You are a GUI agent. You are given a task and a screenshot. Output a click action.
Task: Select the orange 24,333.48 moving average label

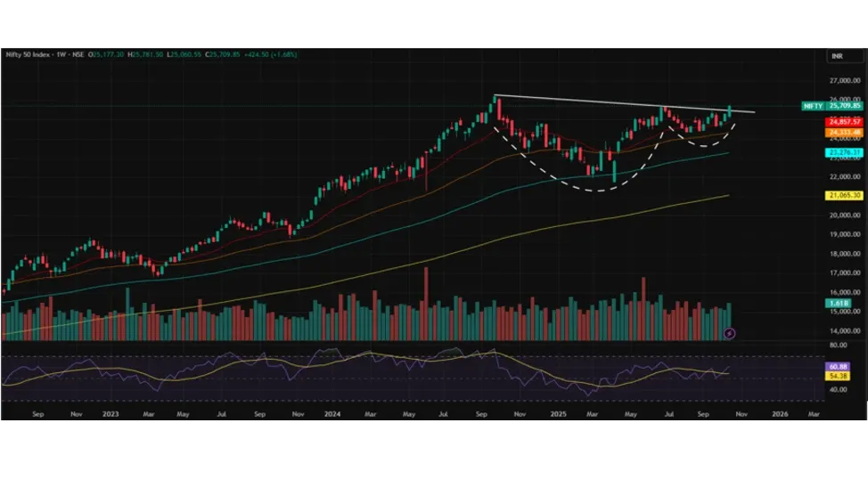pyautogui.click(x=844, y=132)
